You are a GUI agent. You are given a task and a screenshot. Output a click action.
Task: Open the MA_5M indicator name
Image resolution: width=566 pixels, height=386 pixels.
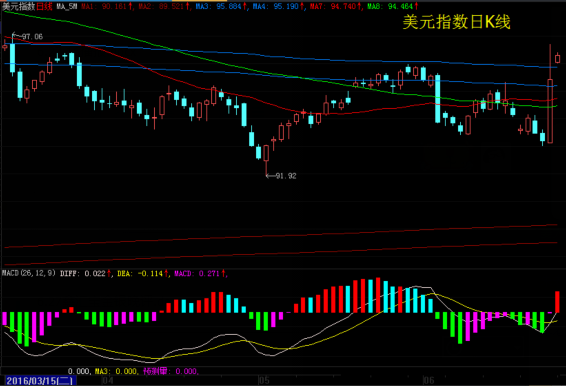tap(67, 6)
